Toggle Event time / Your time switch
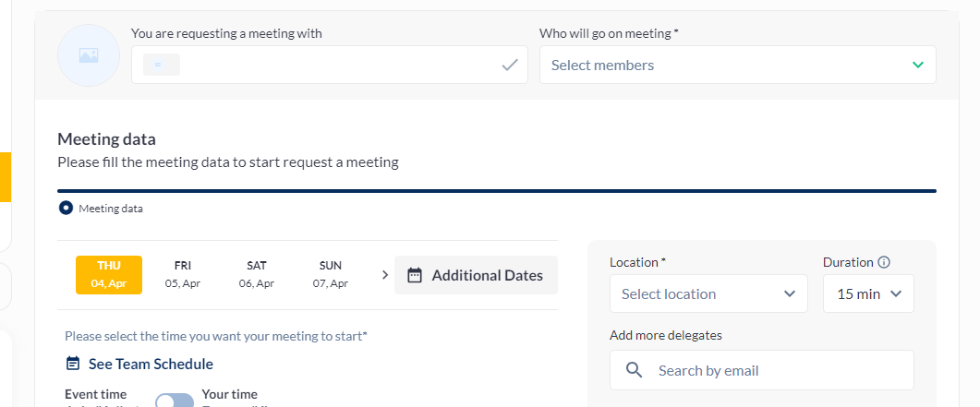This screenshot has width=980, height=407. tap(174, 401)
